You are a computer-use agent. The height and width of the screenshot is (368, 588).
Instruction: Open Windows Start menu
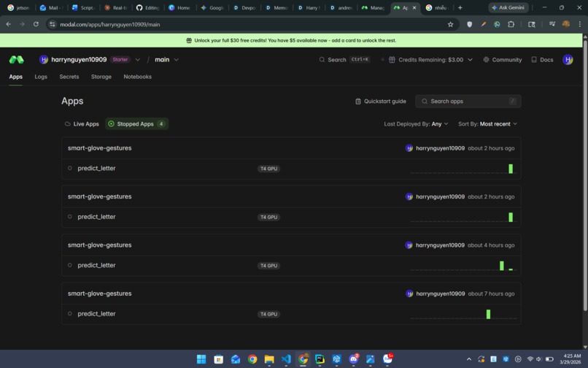(x=201, y=359)
